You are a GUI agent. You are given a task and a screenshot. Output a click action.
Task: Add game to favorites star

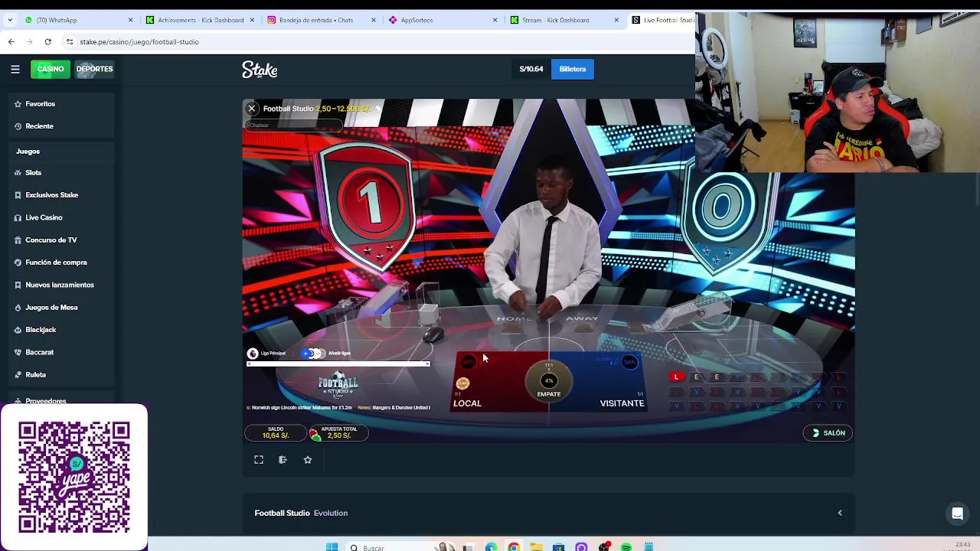pos(308,460)
